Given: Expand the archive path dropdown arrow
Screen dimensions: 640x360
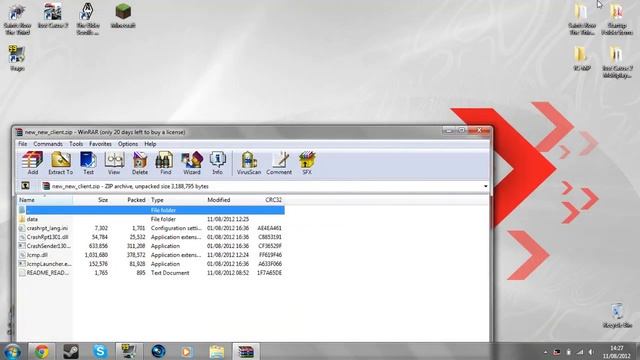Looking at the screenshot, I should pyautogui.click(x=485, y=187).
